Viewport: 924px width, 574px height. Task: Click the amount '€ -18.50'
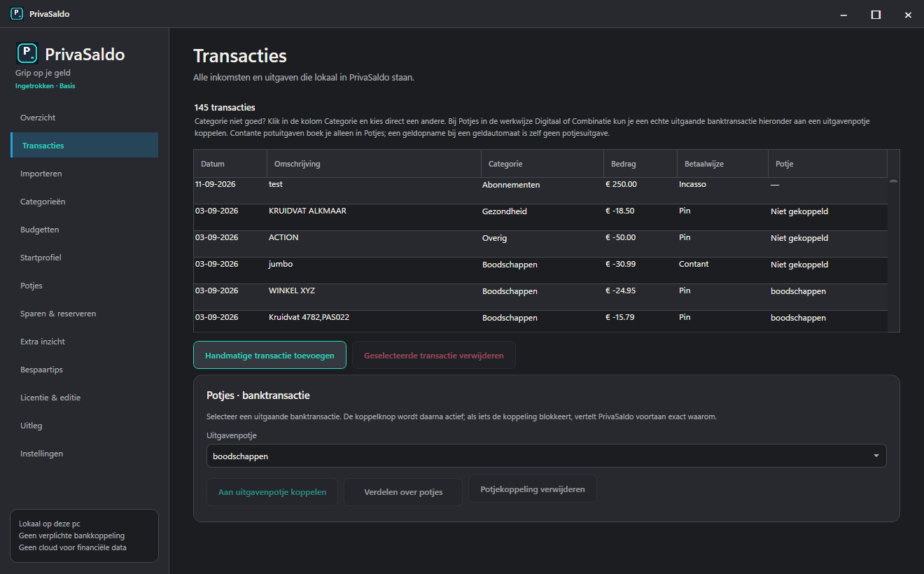620,211
